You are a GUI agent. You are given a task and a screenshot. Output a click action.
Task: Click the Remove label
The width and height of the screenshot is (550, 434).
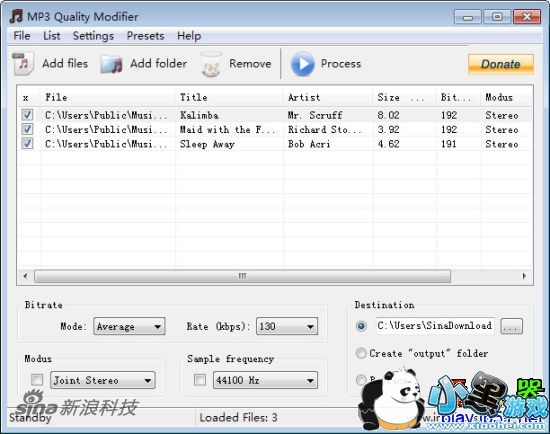250,64
